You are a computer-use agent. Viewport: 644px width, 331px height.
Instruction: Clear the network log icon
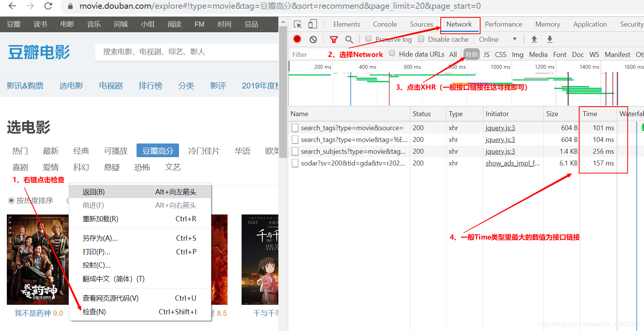tap(313, 39)
